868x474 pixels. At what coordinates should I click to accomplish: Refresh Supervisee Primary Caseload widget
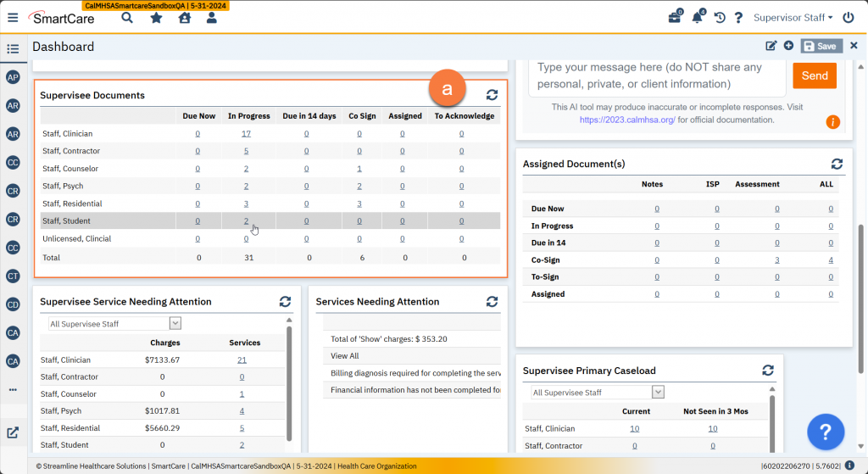coord(768,371)
